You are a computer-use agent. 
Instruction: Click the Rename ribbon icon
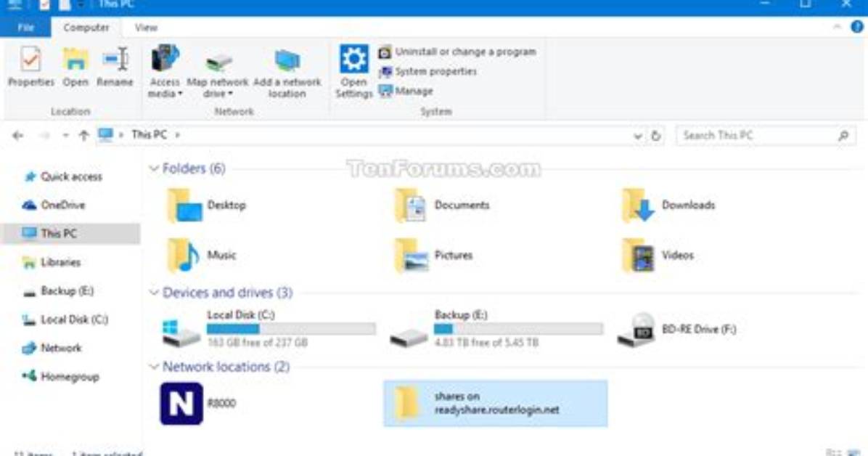tap(115, 67)
